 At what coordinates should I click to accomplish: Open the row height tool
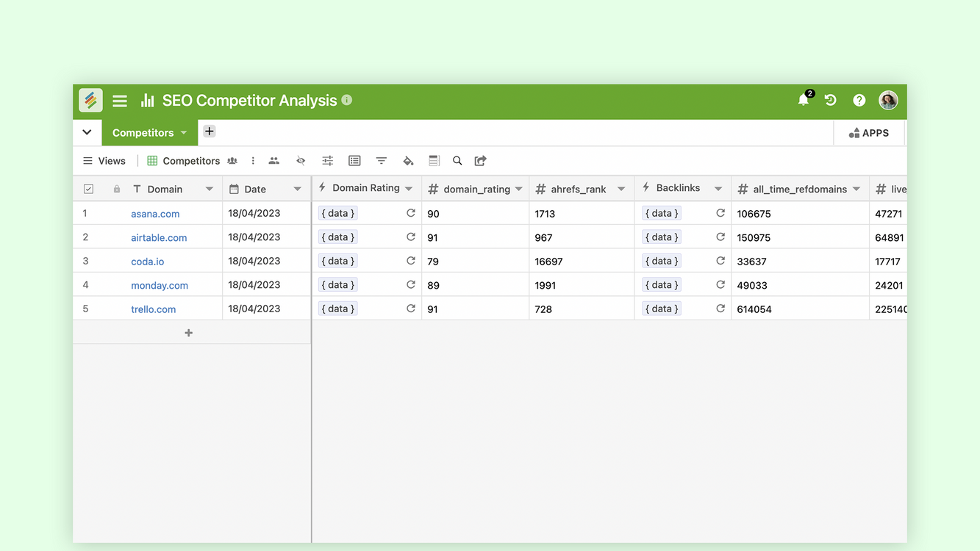tap(434, 161)
